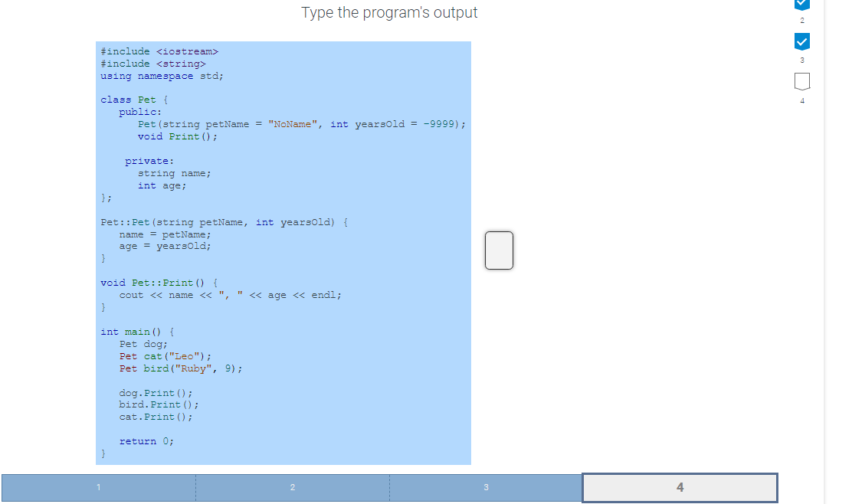Open step 1 from the bottom progress bar
The image size is (852, 504).
[x=97, y=487]
